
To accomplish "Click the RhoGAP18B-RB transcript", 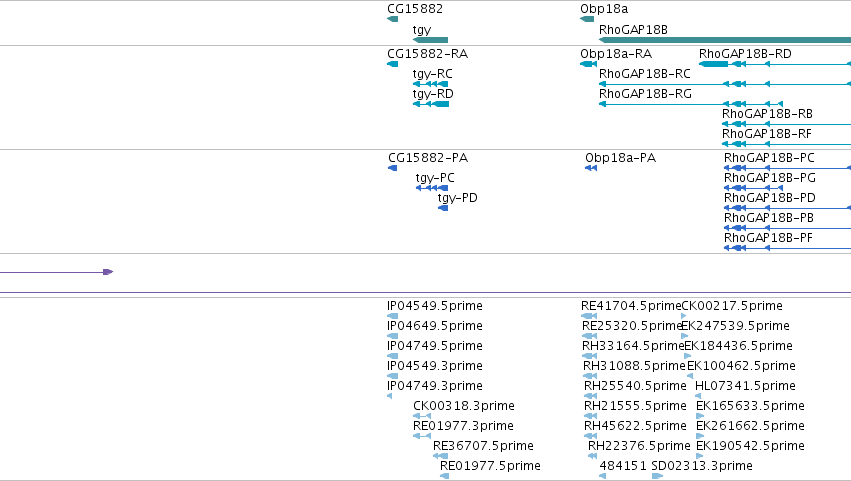I will pos(786,124).
